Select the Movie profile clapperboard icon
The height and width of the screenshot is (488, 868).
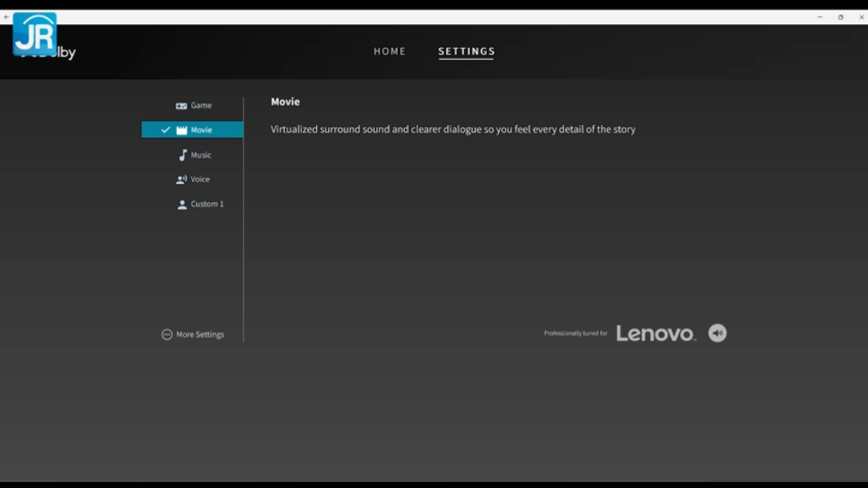pos(181,130)
